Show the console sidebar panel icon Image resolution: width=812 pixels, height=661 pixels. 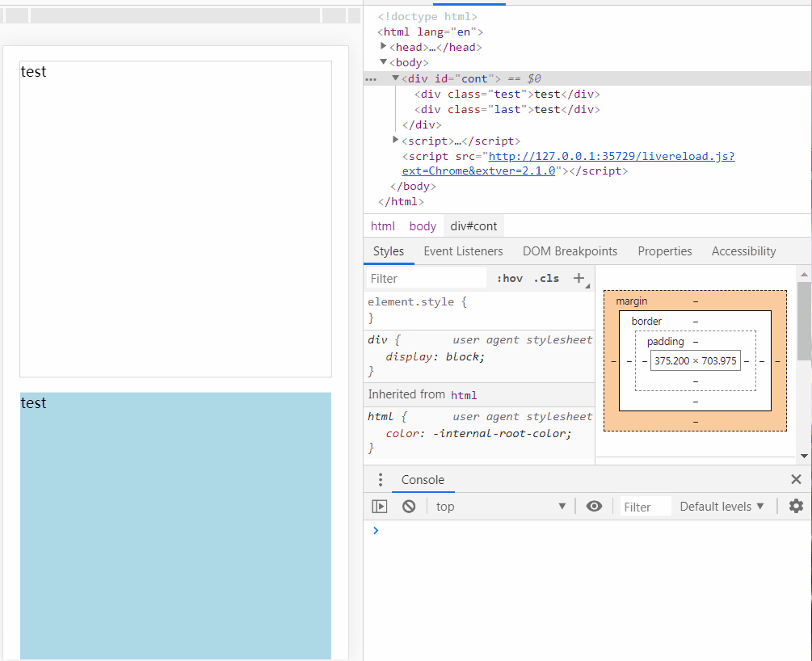coord(380,506)
